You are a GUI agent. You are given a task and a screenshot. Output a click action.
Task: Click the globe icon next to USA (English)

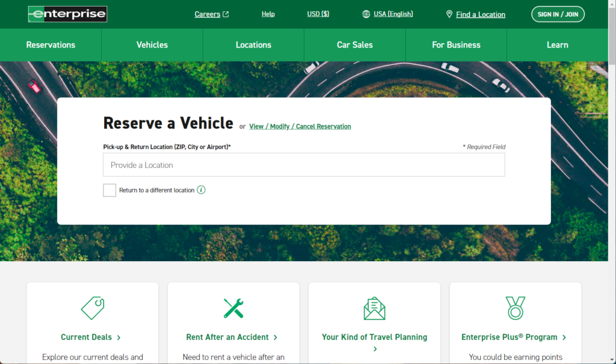tap(366, 14)
